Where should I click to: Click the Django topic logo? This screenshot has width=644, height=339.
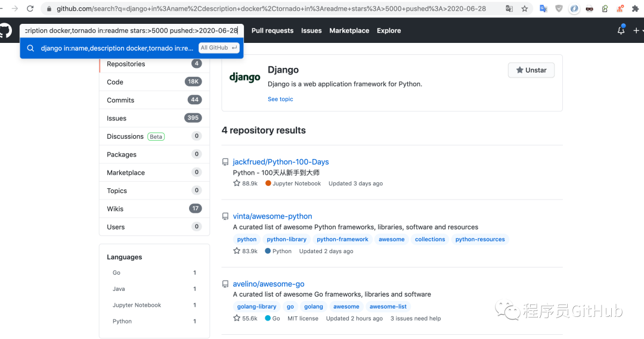[x=245, y=77]
